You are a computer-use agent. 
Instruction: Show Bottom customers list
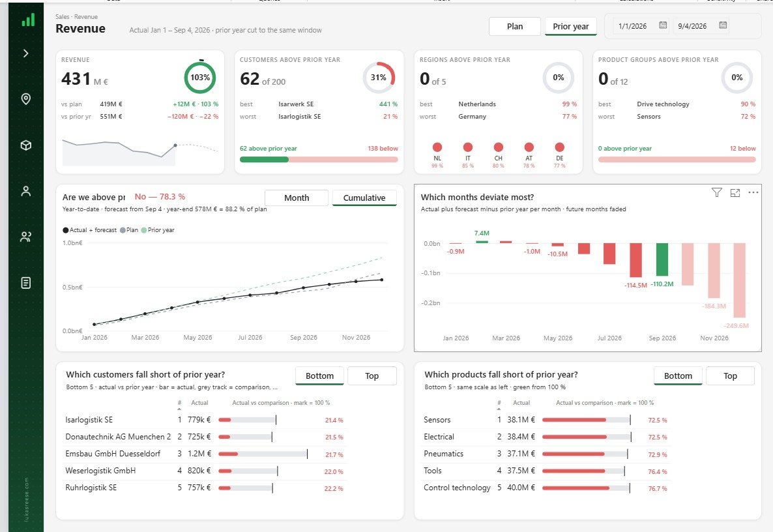[x=319, y=376]
